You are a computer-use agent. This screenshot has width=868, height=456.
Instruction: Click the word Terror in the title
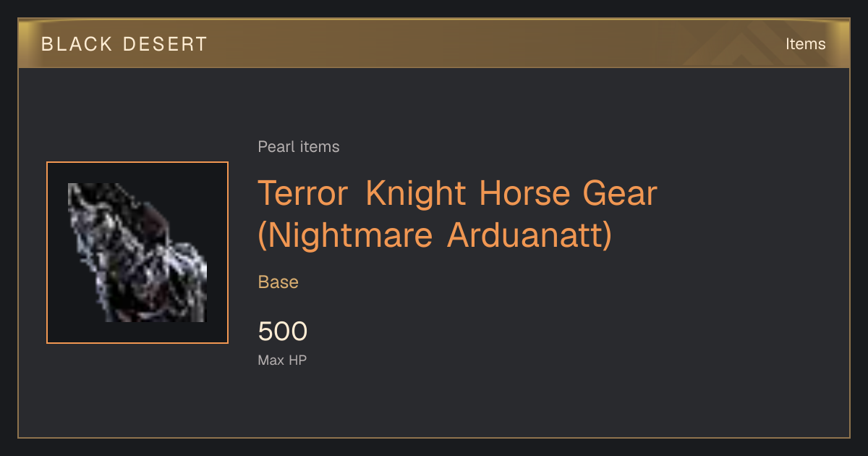(x=304, y=193)
